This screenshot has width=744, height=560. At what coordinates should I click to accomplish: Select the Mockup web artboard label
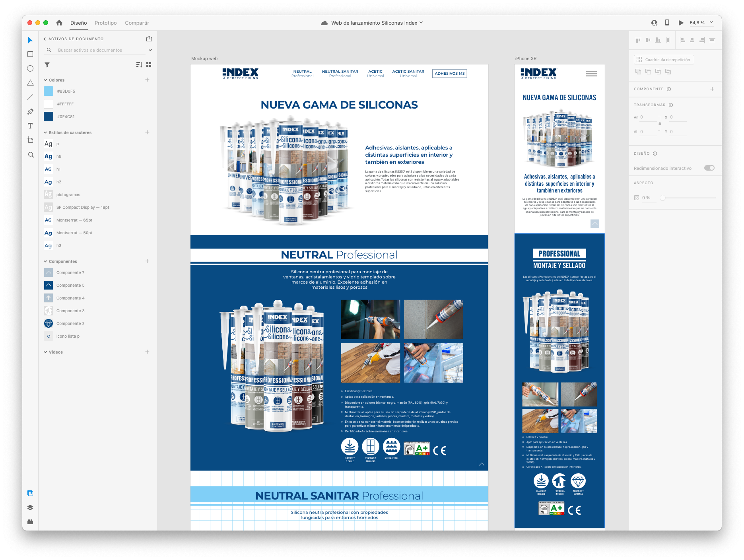pos(204,58)
